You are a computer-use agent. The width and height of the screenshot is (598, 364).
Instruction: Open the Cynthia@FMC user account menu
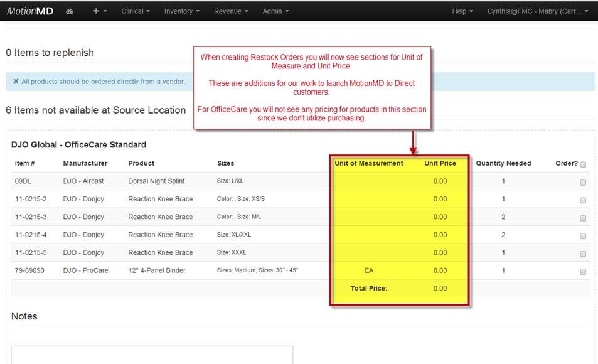(x=538, y=11)
